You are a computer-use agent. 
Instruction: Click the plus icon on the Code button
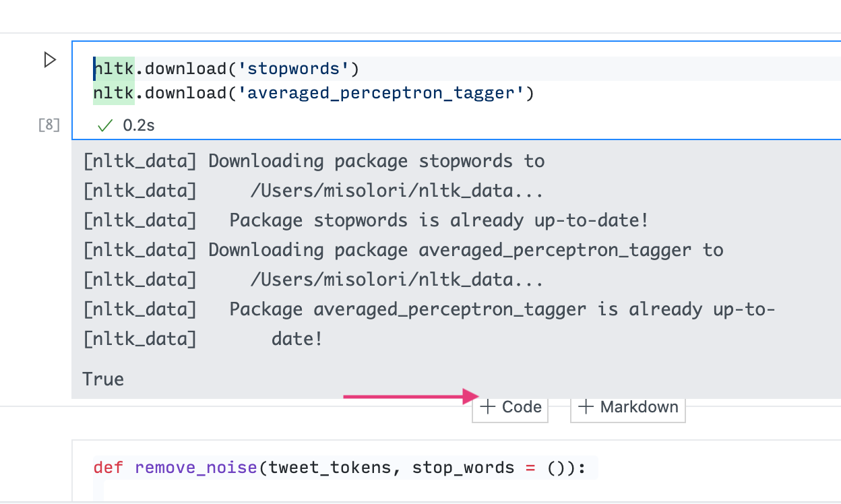(x=489, y=406)
